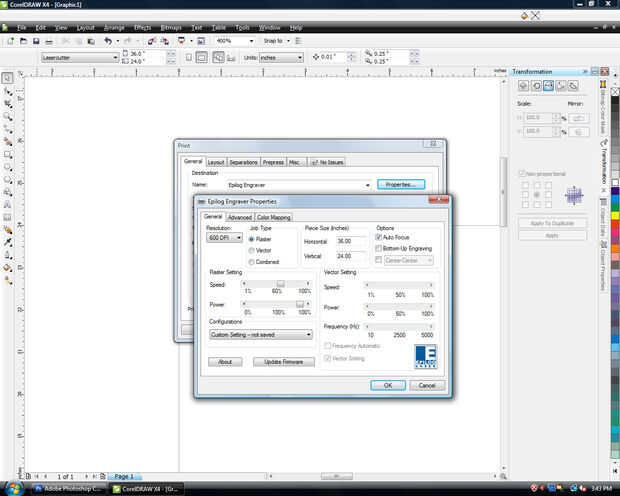This screenshot has width=620, height=496.
Task: Open the Configurations Custom Setting dropdown
Action: [x=261, y=335]
